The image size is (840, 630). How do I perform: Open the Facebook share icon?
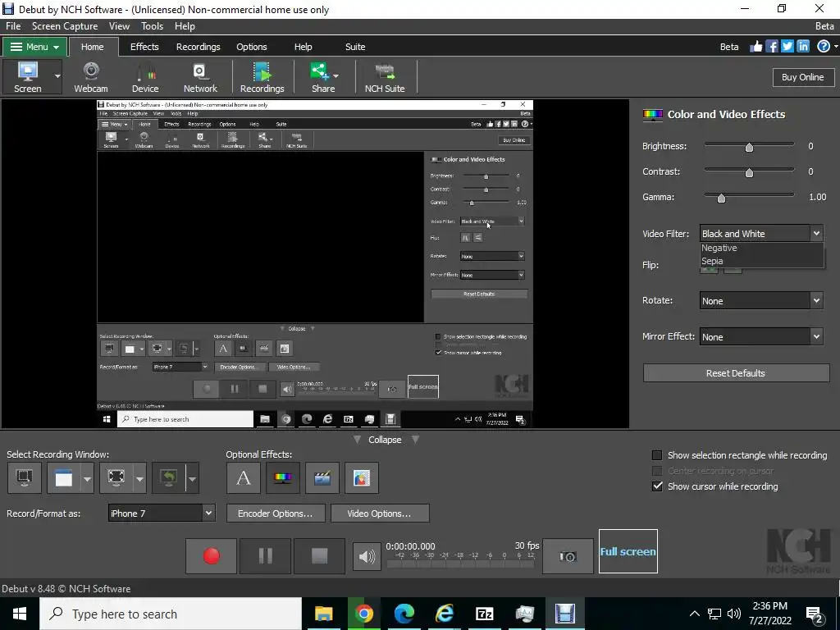[771, 47]
